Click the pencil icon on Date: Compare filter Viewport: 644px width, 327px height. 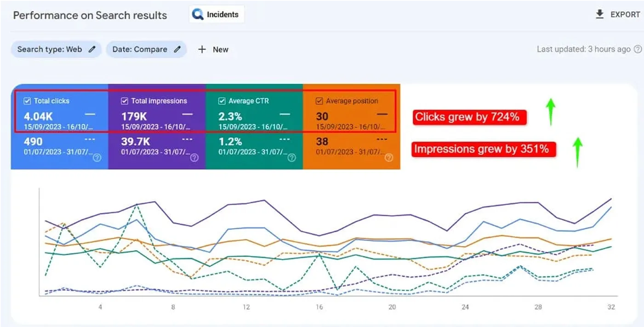(177, 49)
